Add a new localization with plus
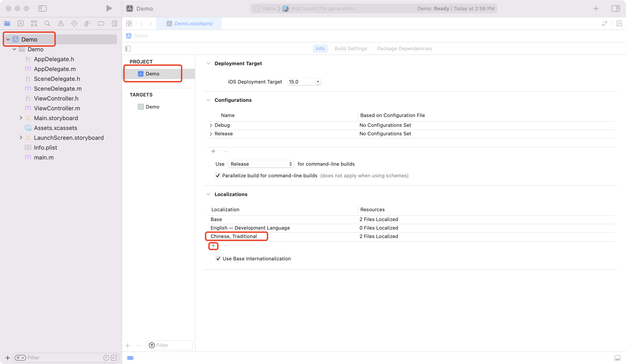The width and height of the screenshot is (626, 364). pyautogui.click(x=213, y=246)
